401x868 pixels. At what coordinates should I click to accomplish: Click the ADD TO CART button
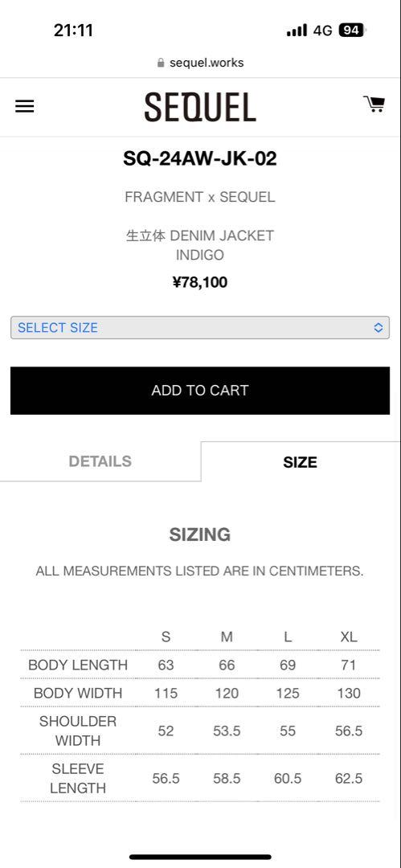200,391
